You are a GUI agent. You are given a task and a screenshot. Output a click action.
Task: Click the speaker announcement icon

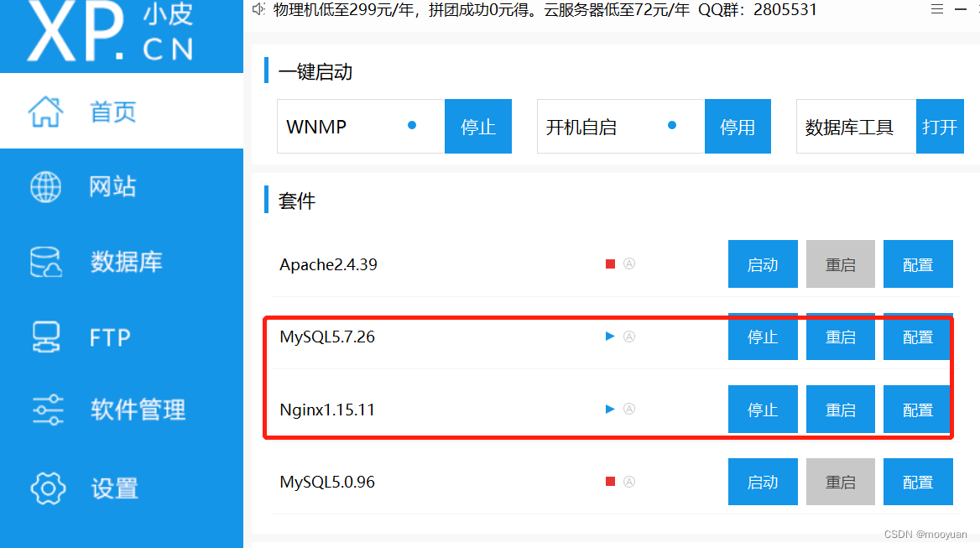tap(258, 8)
